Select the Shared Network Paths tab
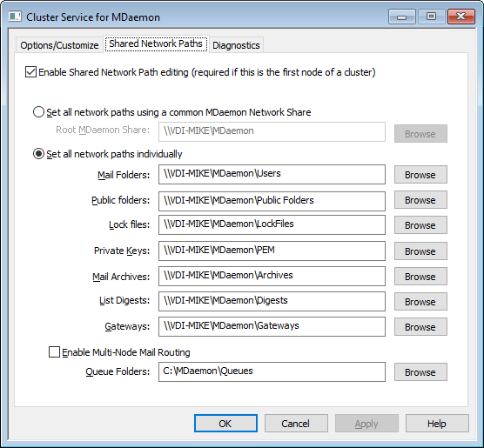Screen dimensions: 484x448 click(156, 43)
